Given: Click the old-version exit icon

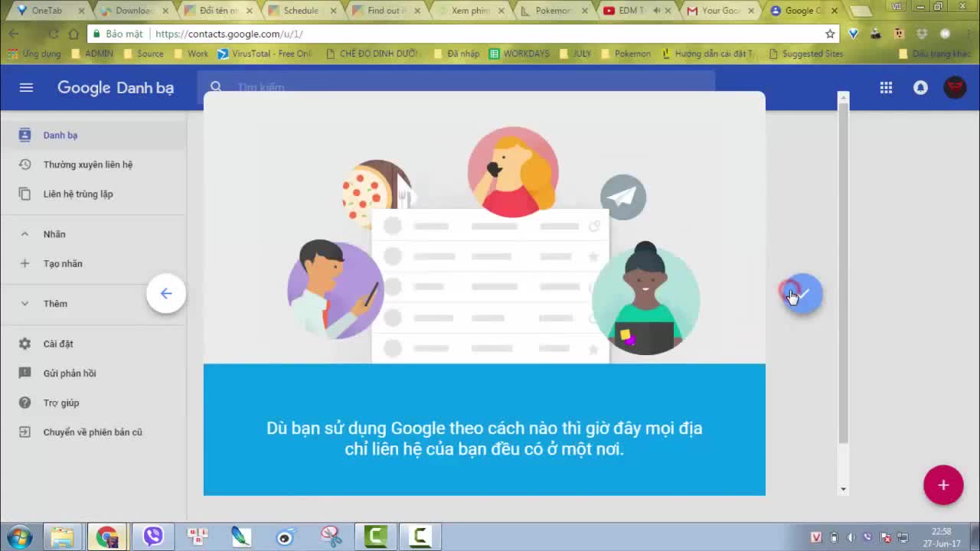Looking at the screenshot, I should pos(24,432).
